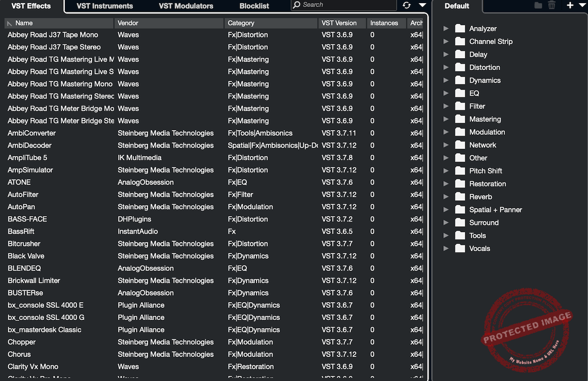Select bx_masterdesk Classic in the list
This screenshot has height=381, width=588.
(214, 330)
